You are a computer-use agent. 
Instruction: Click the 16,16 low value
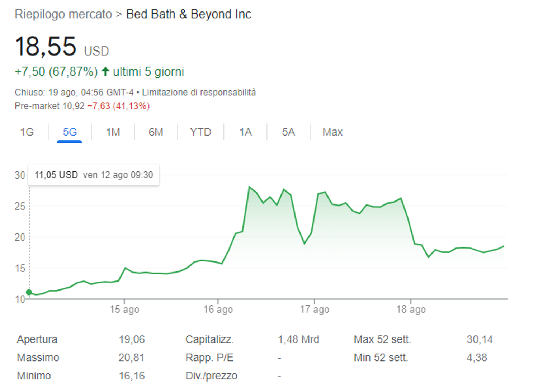[x=132, y=376]
